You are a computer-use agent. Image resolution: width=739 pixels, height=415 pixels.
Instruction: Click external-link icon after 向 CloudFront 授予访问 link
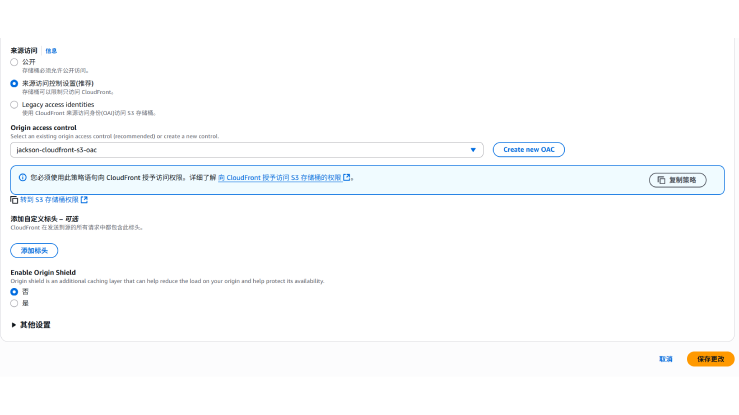coord(347,178)
